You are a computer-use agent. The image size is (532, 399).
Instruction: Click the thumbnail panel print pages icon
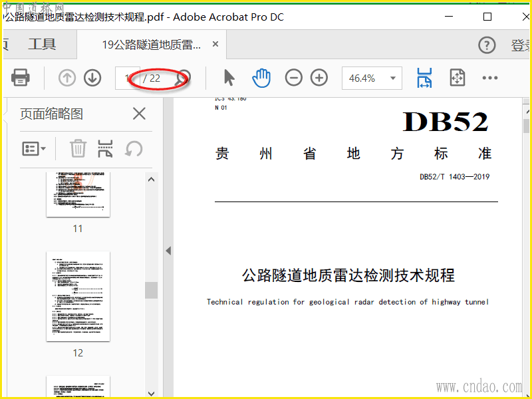pyautogui.click(x=105, y=148)
